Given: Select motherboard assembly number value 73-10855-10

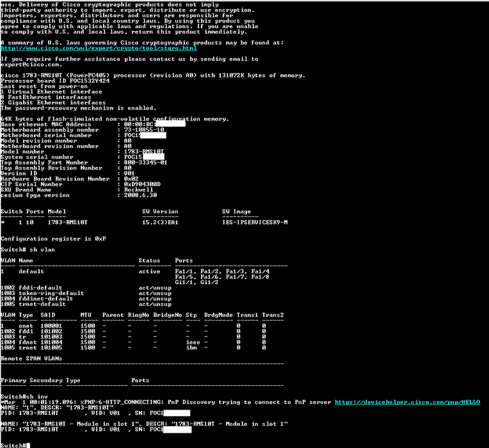Looking at the screenshot, I should 144,130.
